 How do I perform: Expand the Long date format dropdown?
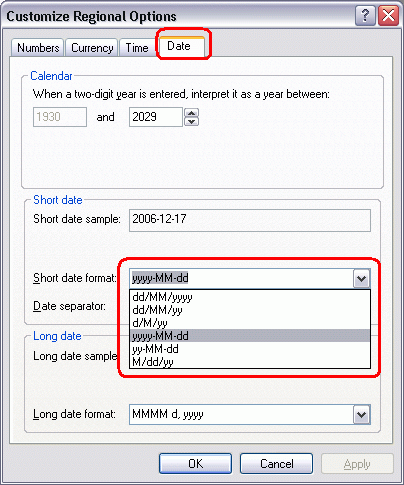361,414
